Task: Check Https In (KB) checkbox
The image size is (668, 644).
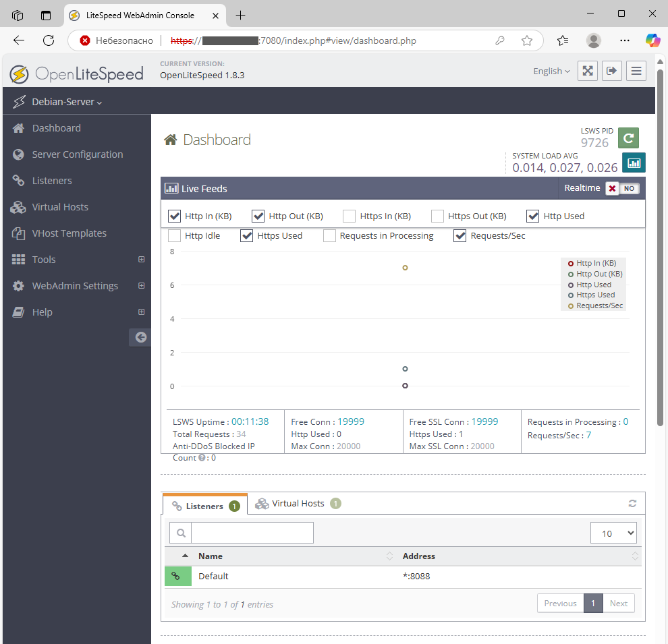Action: [350, 216]
